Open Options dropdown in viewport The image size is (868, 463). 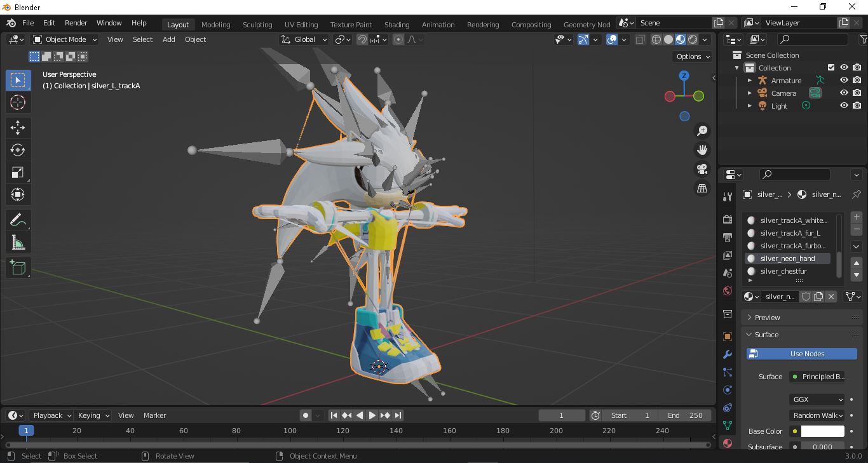coord(693,57)
